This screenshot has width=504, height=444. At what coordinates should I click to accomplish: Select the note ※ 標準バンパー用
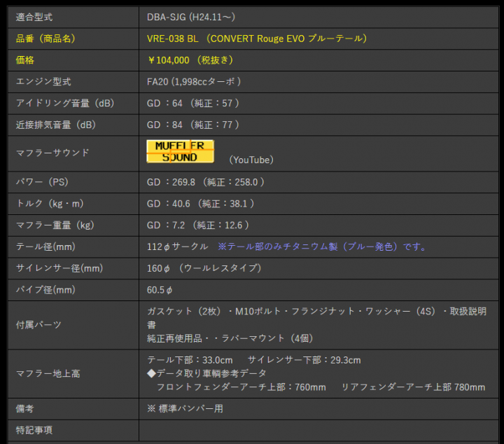[x=185, y=409]
